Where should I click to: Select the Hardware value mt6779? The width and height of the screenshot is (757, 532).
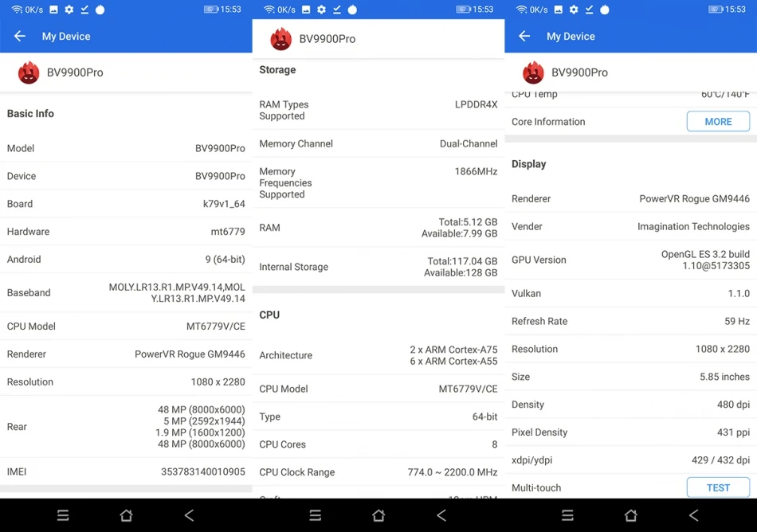[x=228, y=232]
